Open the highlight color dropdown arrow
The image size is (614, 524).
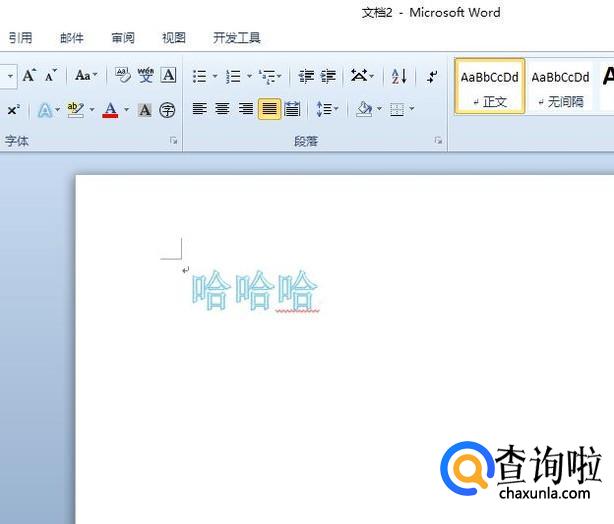click(92, 110)
